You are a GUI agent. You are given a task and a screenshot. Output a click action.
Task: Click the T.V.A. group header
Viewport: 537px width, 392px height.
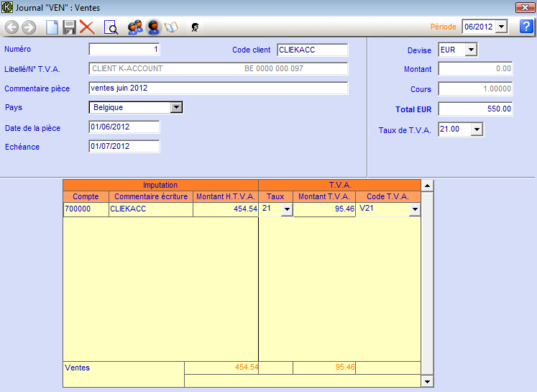point(340,185)
